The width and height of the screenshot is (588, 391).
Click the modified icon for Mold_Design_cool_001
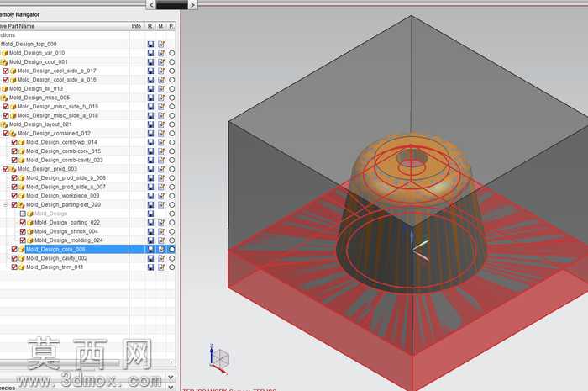[x=161, y=62]
